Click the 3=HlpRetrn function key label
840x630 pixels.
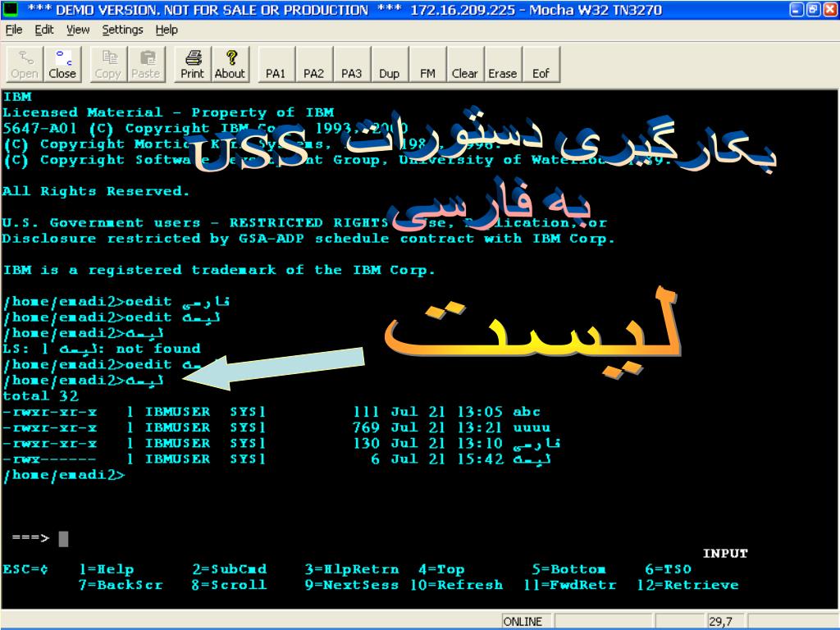click(352, 569)
